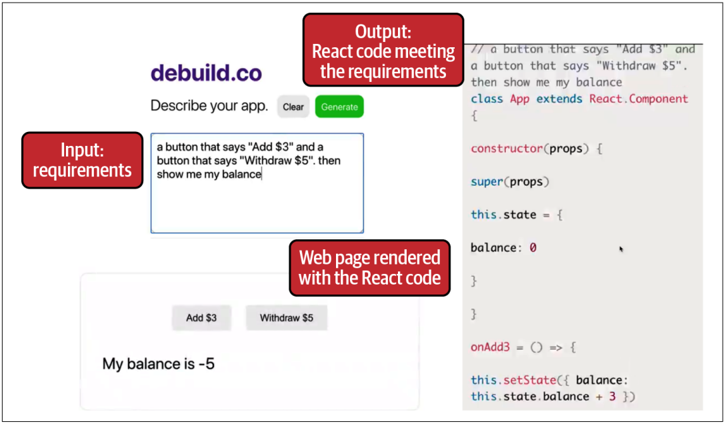Click the 'this.state.balance + 3 })' code line
Viewport: 725px width, 424px height.
pyautogui.click(x=553, y=397)
